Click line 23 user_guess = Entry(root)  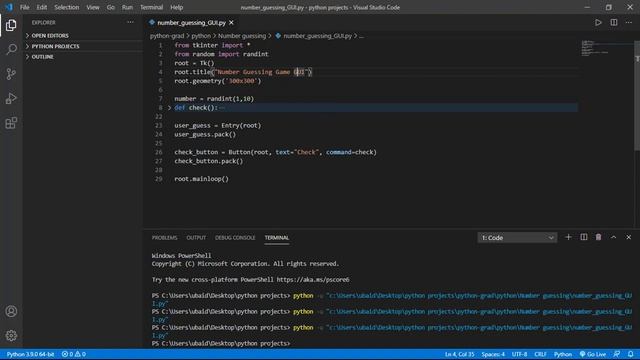pos(218,126)
